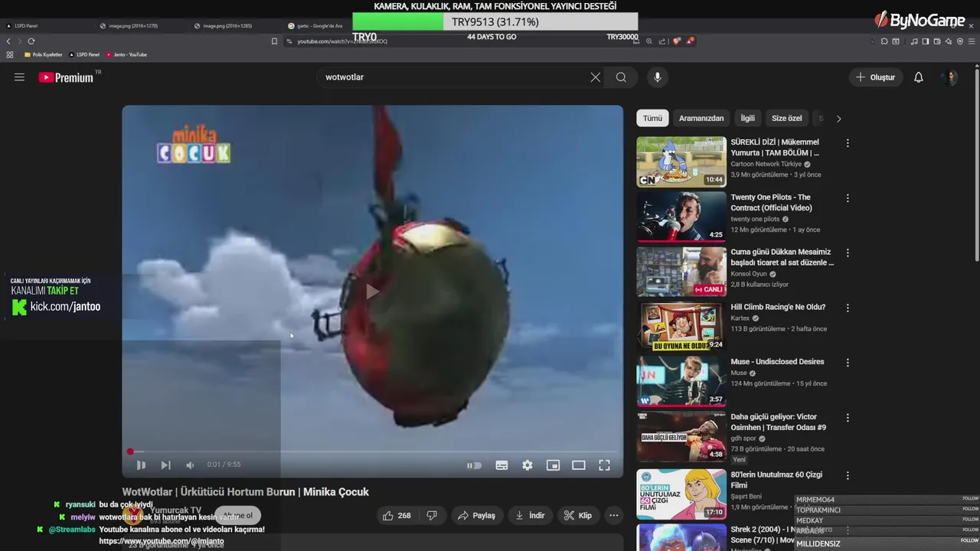Bookmark this page icon
This screenshot has width=980, height=551.
click(274, 41)
